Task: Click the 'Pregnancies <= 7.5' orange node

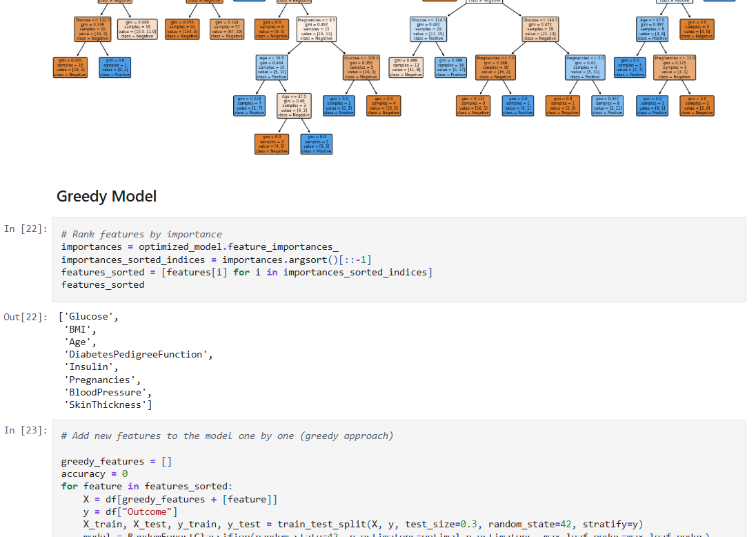Action: 496,67
